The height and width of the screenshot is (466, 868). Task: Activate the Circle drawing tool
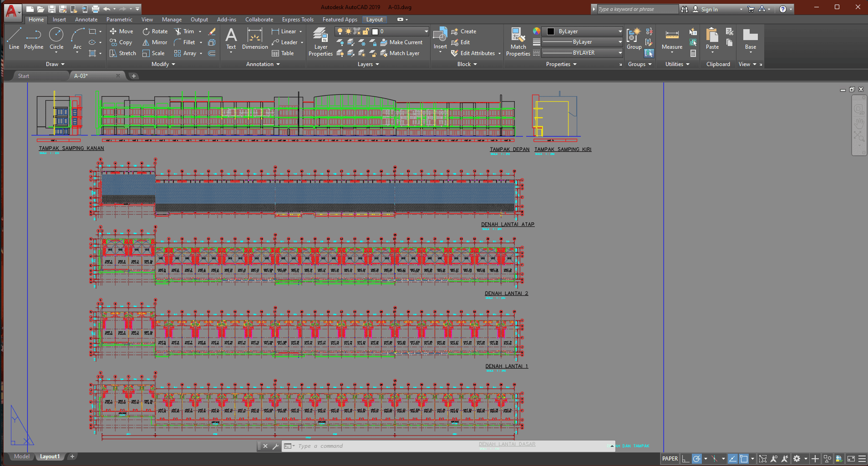(x=56, y=39)
